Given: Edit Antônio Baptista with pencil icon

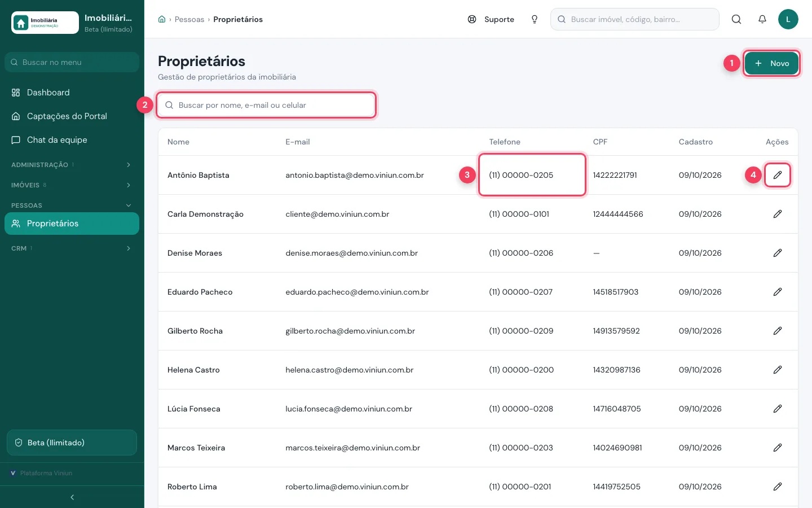Looking at the screenshot, I should click(778, 175).
